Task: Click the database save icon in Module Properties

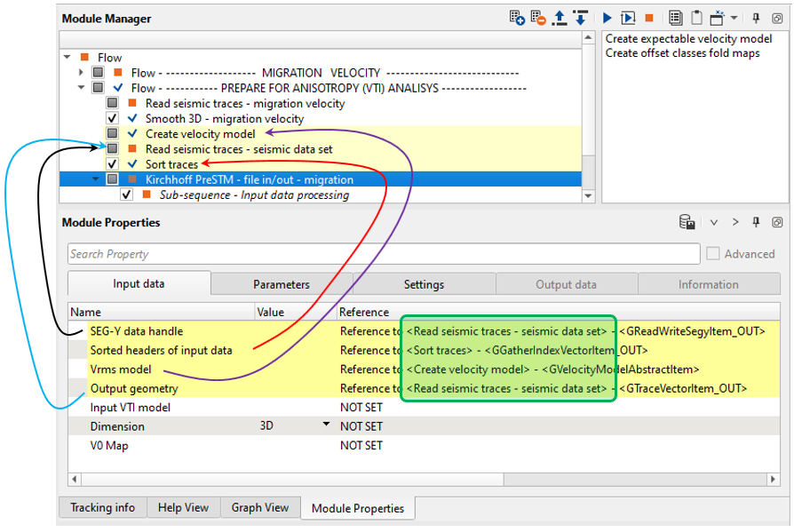Action: (x=687, y=222)
